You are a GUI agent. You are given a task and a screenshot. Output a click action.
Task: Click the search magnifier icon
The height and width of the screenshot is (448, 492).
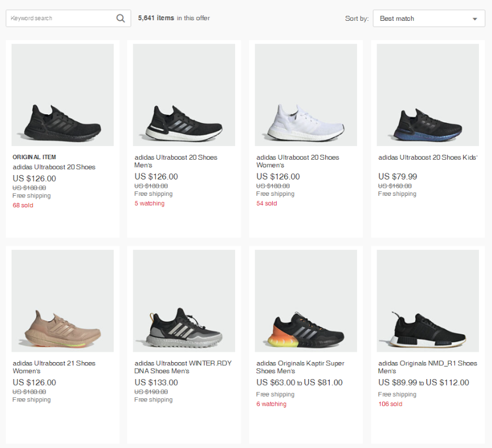click(x=120, y=18)
